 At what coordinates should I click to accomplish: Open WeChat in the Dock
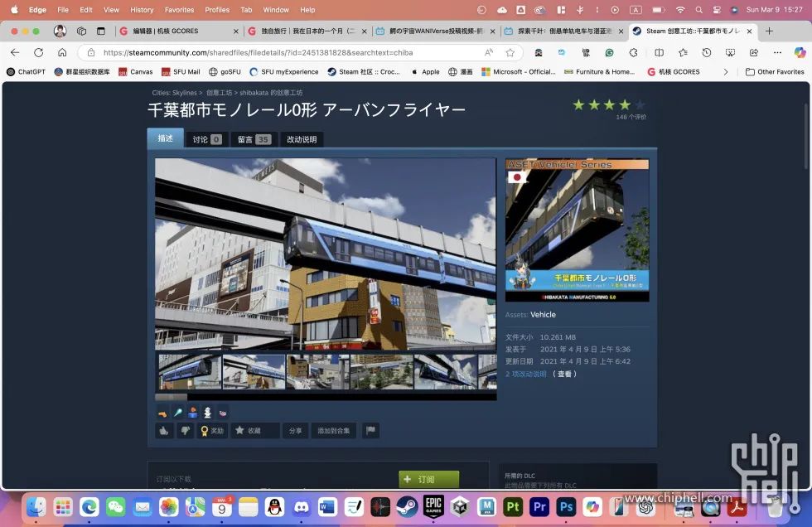pyautogui.click(x=115, y=507)
